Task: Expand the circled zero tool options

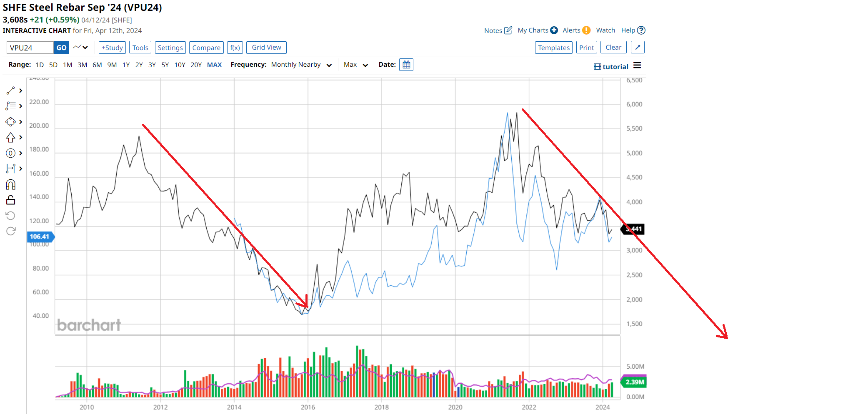Action: (21, 153)
